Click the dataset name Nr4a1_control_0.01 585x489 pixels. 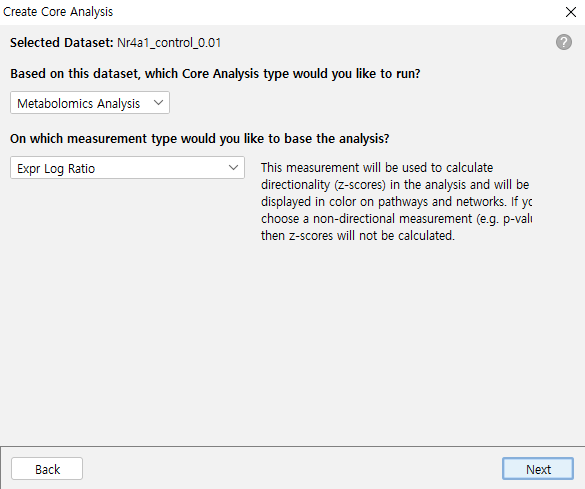coord(169,43)
